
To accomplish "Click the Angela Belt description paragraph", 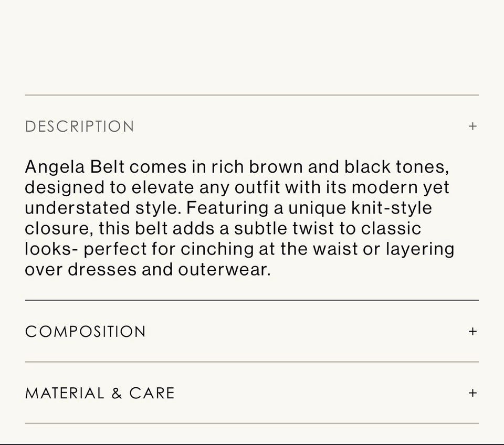I will (239, 218).
